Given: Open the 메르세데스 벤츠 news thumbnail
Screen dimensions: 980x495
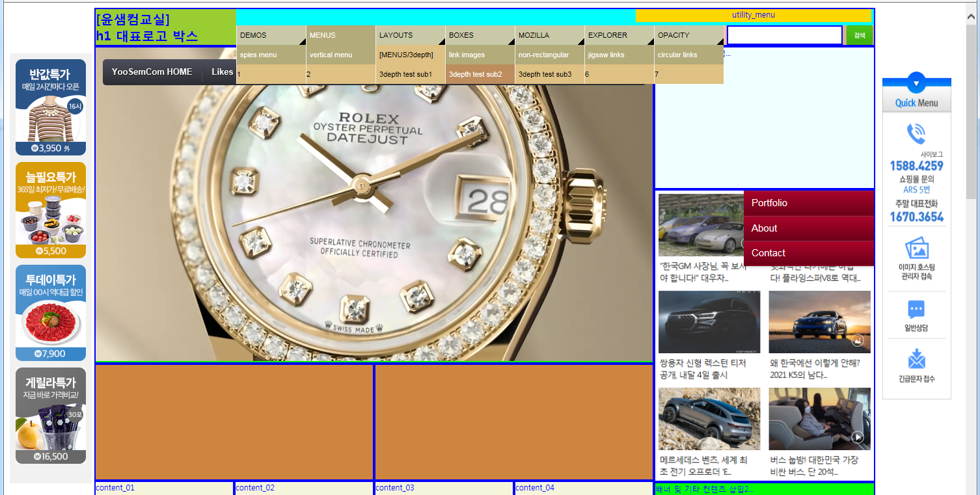Looking at the screenshot, I should [709, 419].
